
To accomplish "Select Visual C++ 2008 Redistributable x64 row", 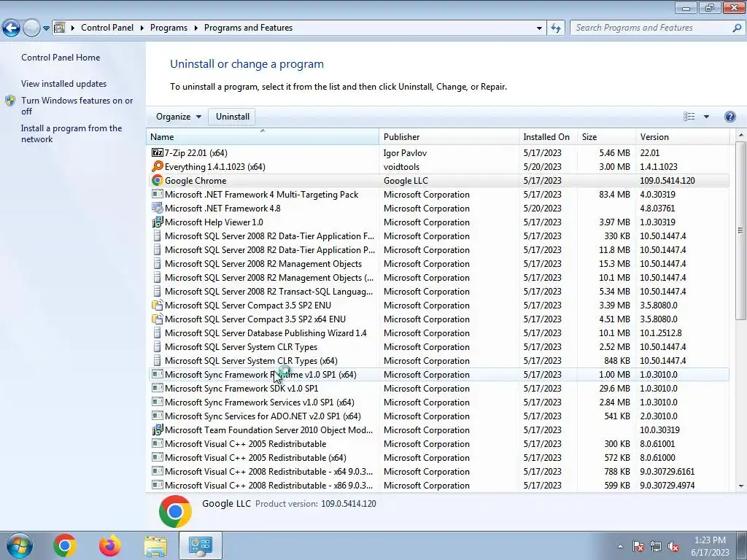I will 438,472.
